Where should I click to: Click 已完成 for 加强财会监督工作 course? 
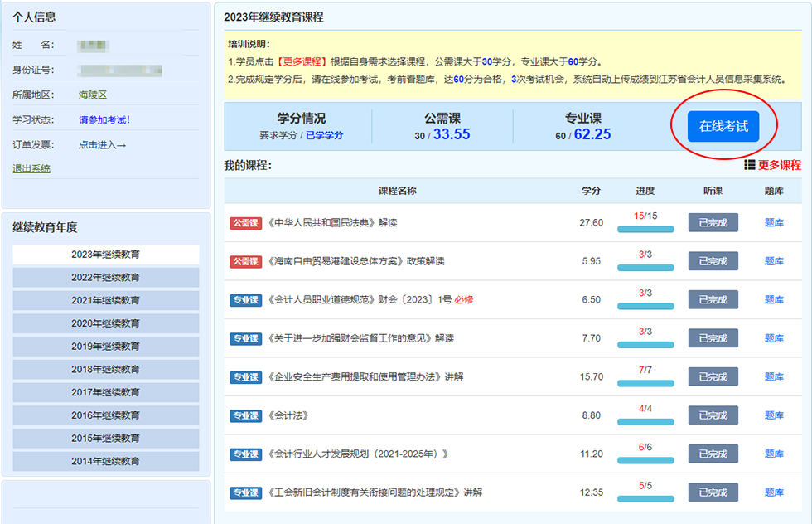[713, 338]
